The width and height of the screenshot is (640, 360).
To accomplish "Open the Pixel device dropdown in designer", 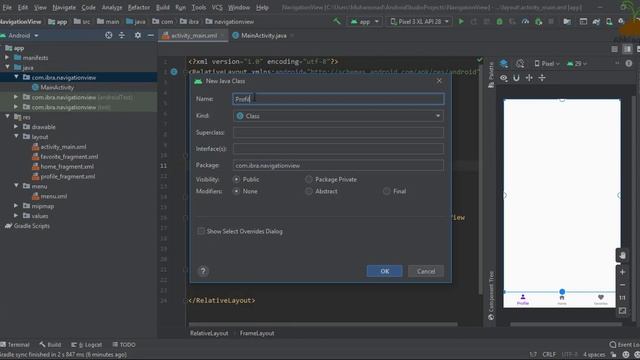I will 547,63.
